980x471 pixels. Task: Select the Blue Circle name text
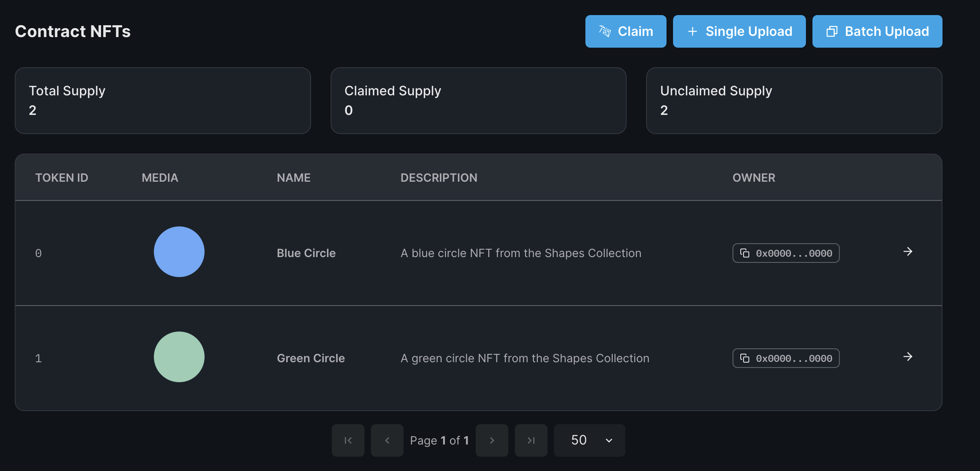click(306, 253)
